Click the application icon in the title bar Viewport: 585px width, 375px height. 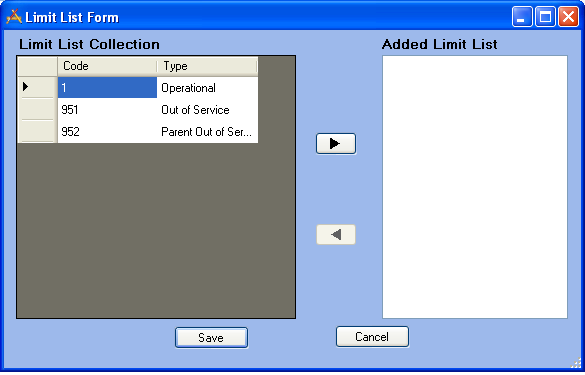tap(14, 17)
